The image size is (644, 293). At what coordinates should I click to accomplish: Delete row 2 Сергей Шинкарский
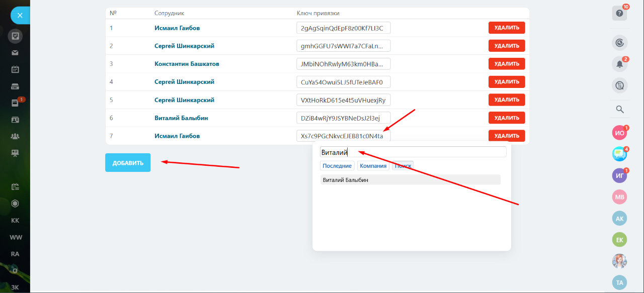pos(507,46)
